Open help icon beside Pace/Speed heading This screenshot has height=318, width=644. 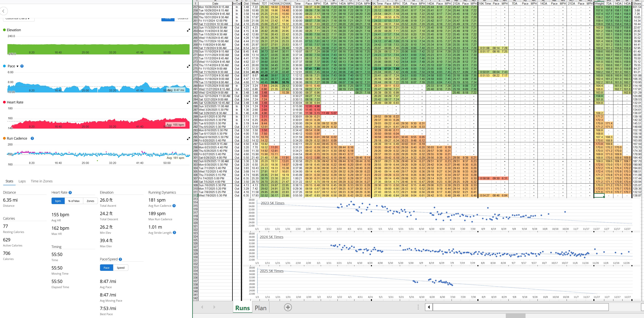tap(120, 259)
